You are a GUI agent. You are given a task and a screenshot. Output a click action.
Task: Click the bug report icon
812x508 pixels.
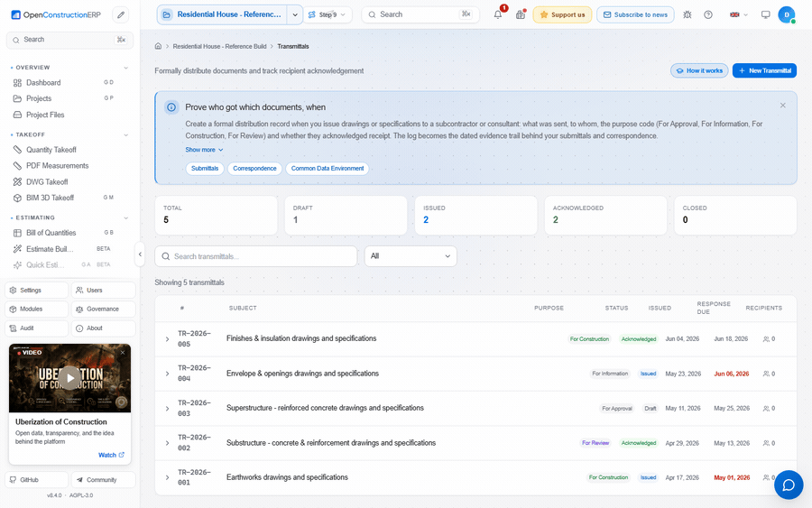pos(687,14)
